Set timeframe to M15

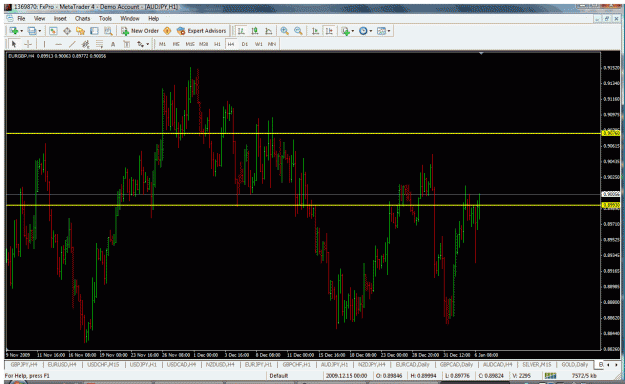click(x=190, y=44)
